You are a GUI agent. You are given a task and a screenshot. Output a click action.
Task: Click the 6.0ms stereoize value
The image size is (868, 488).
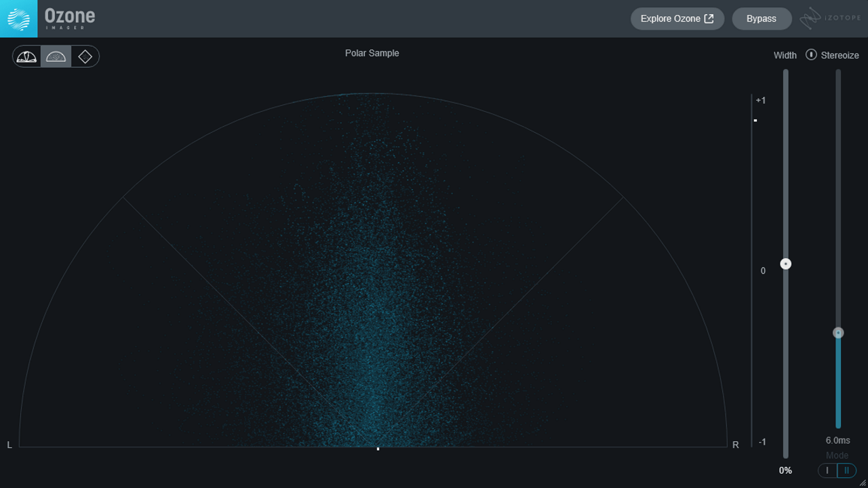point(837,441)
